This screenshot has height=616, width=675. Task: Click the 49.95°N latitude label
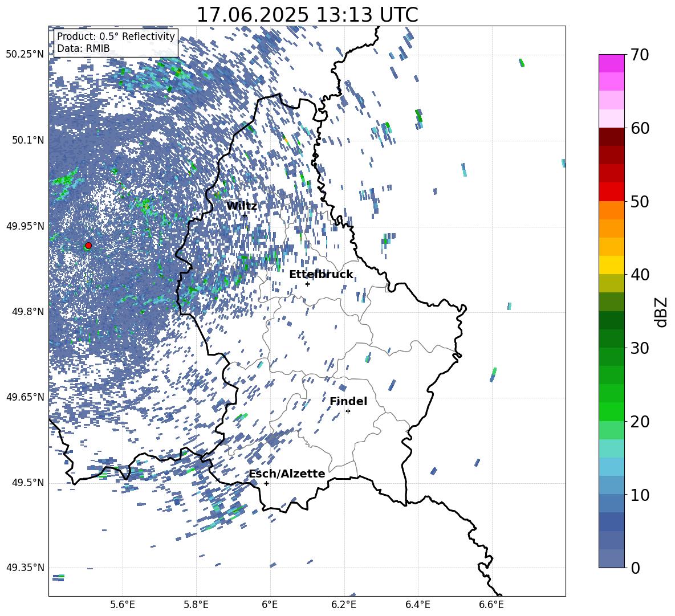25,226
